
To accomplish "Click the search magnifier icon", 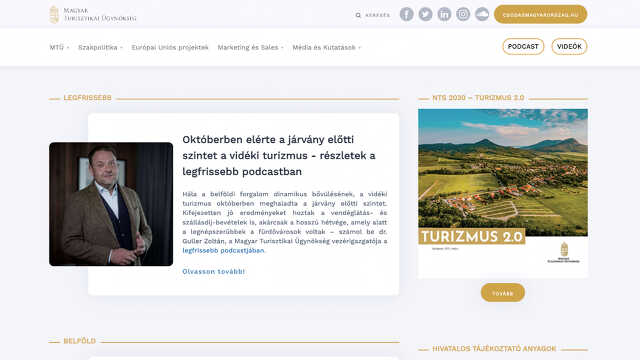I will (358, 15).
